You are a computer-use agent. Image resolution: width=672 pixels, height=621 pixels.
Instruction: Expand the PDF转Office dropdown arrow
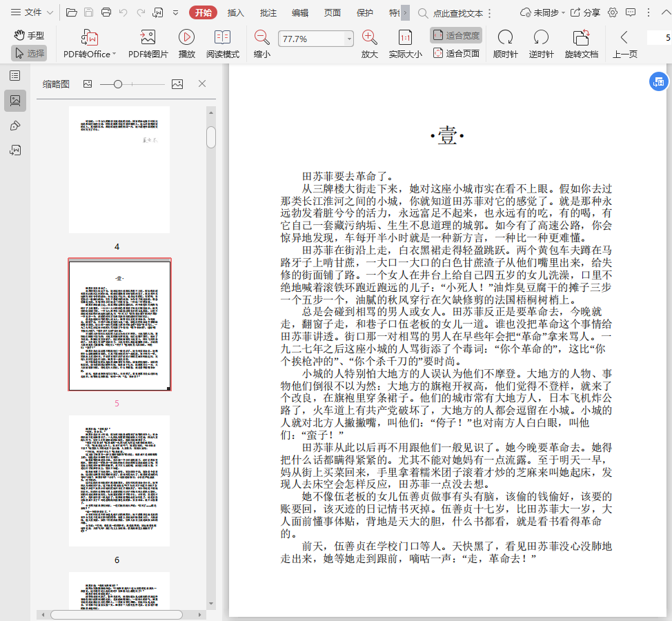tap(114, 54)
